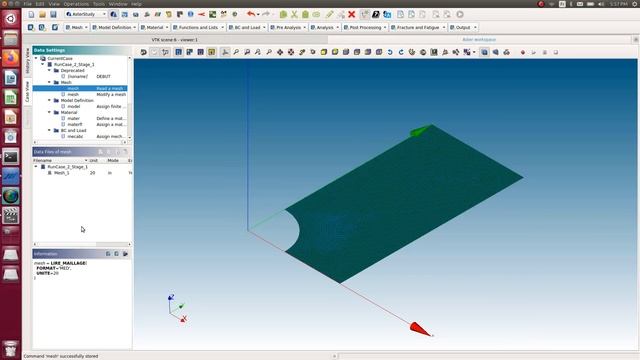
Task: Click the red X Delete icon
Action: (351, 14)
